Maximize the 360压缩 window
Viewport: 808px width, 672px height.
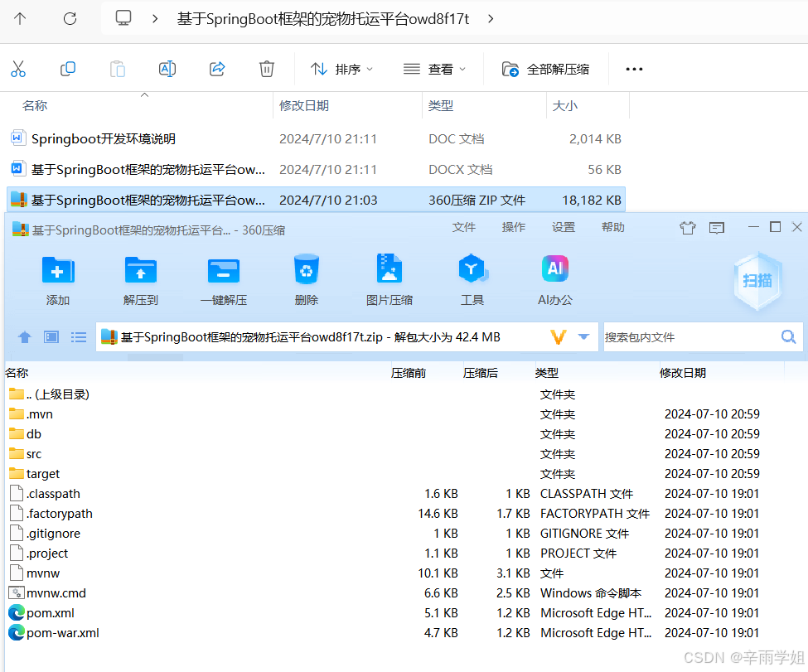click(775, 227)
